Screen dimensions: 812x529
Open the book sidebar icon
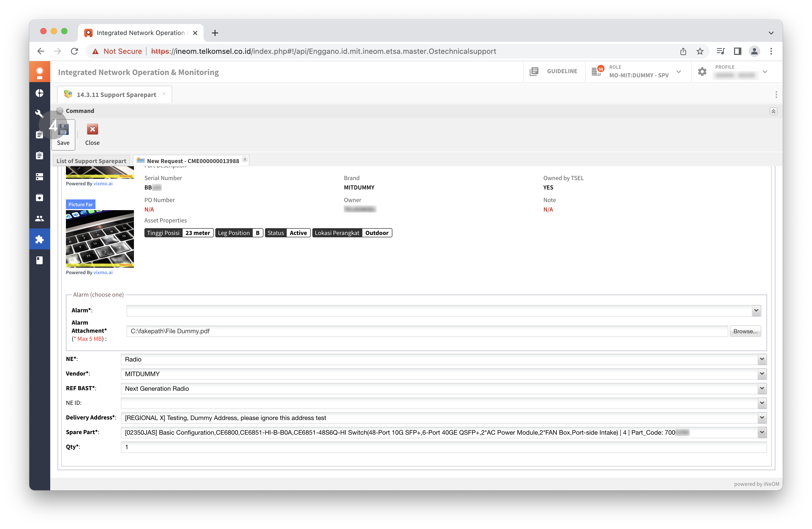point(40,260)
